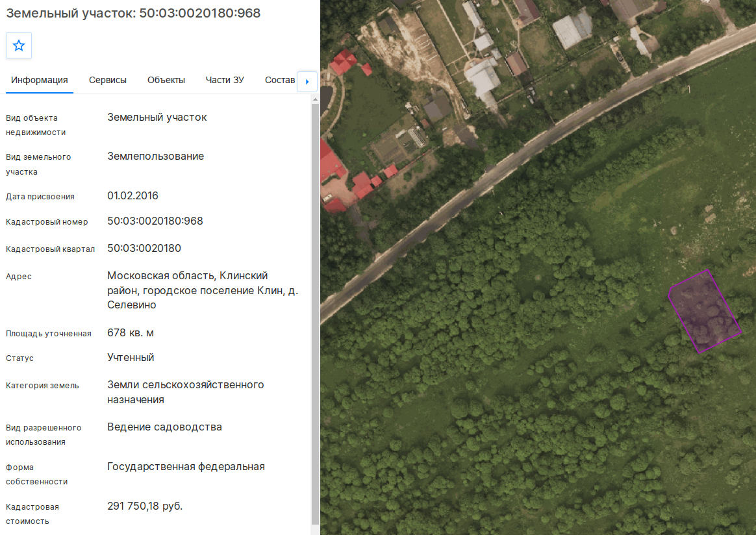Click the label Кадастровый квартал
The width and height of the screenshot is (756, 535).
pos(50,249)
